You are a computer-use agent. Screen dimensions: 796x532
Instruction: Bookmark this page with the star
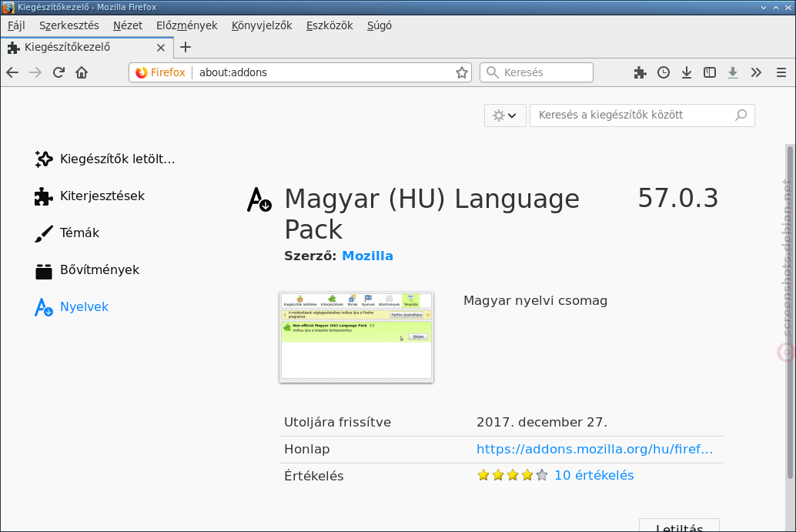[461, 72]
